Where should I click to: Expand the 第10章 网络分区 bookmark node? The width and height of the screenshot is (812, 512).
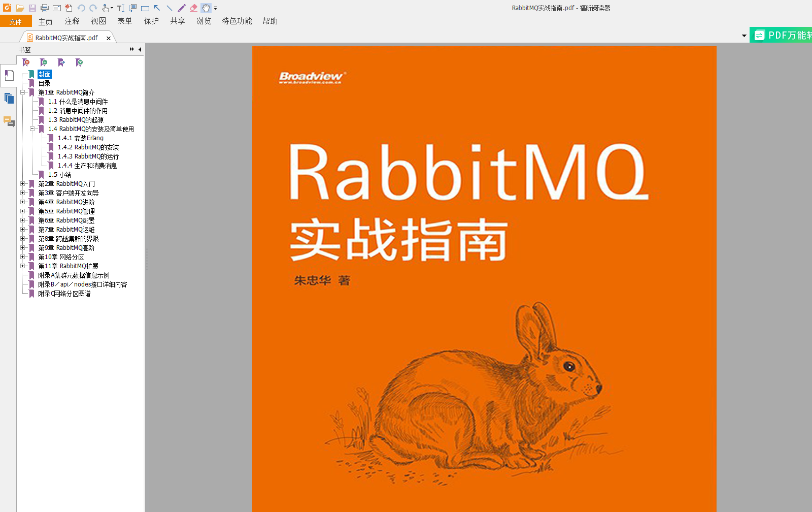[x=22, y=257]
